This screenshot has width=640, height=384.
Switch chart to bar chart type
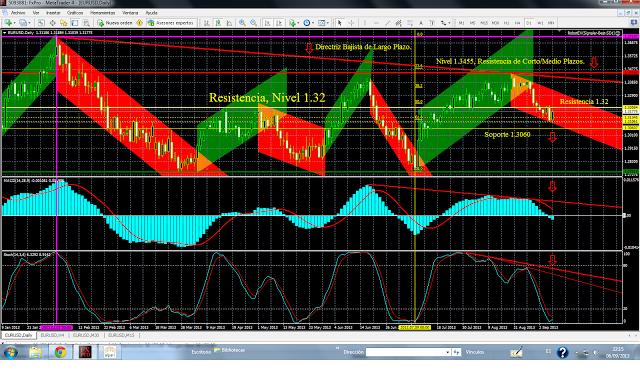[x=207, y=23]
